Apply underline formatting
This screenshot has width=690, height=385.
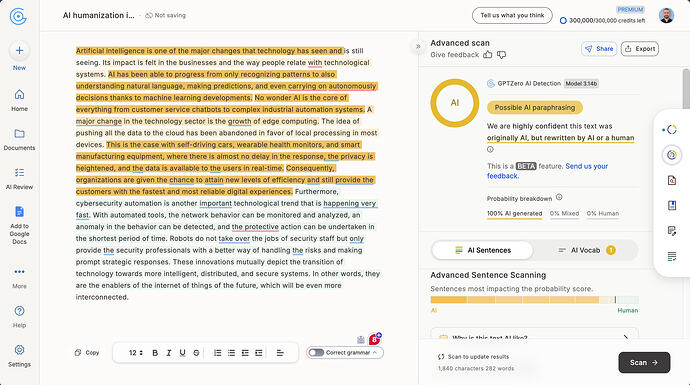point(182,353)
